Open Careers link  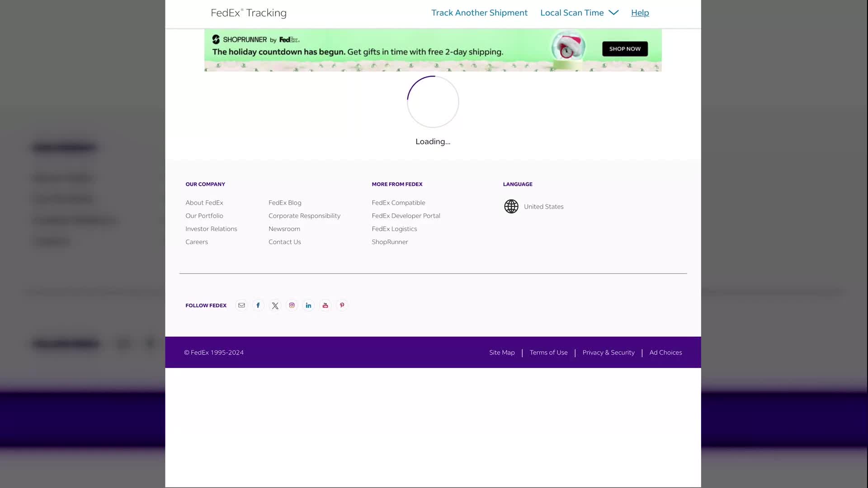click(197, 242)
